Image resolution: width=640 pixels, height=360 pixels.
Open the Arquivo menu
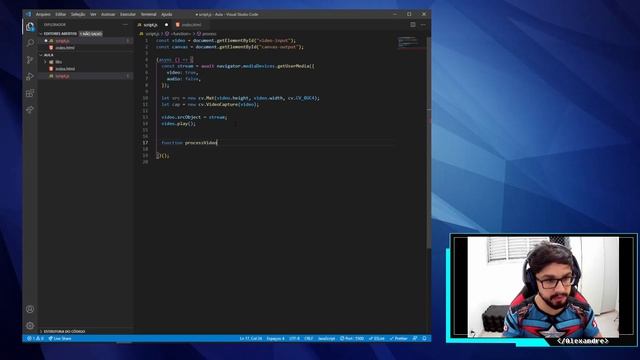click(x=43, y=14)
